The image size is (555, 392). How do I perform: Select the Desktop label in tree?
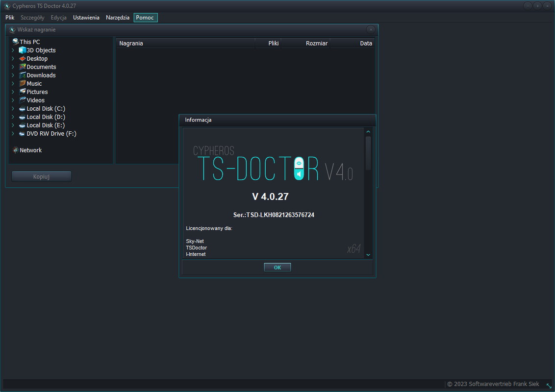click(37, 58)
